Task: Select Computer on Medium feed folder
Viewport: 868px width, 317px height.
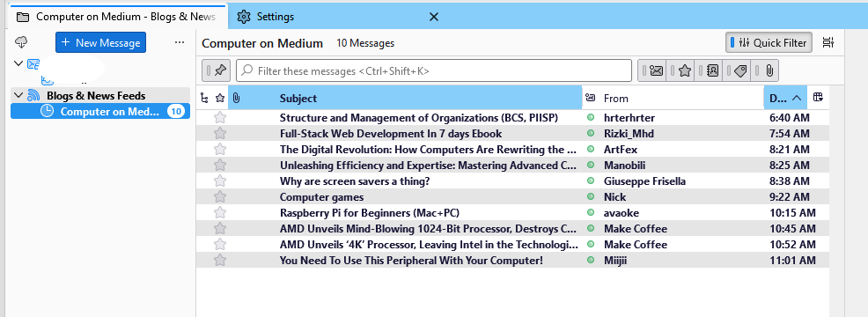Action: (x=100, y=112)
